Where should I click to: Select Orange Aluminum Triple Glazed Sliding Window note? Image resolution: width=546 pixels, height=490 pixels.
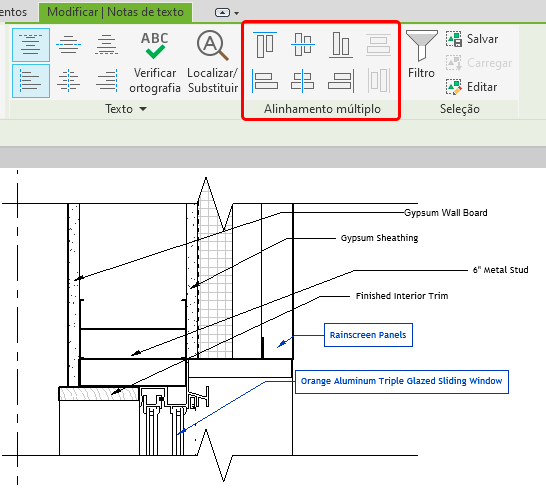coord(402,382)
